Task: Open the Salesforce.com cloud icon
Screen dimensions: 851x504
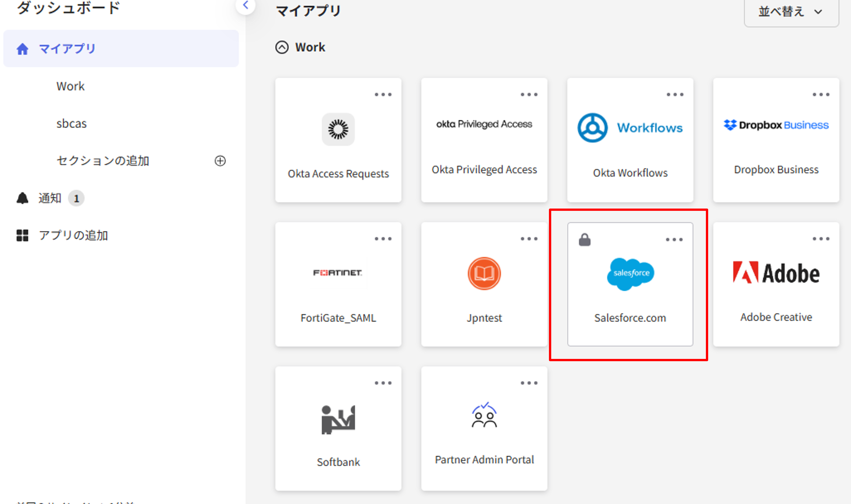Action: [x=630, y=274]
